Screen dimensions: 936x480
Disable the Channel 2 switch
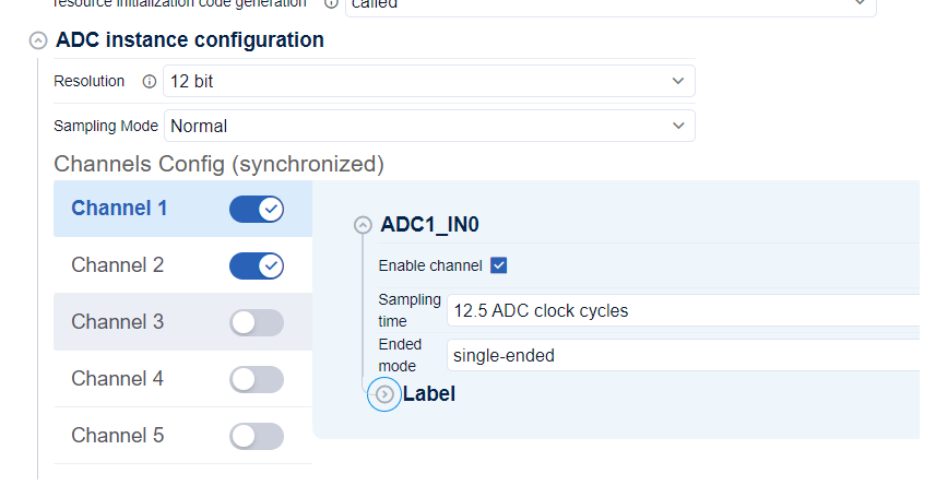tap(257, 266)
